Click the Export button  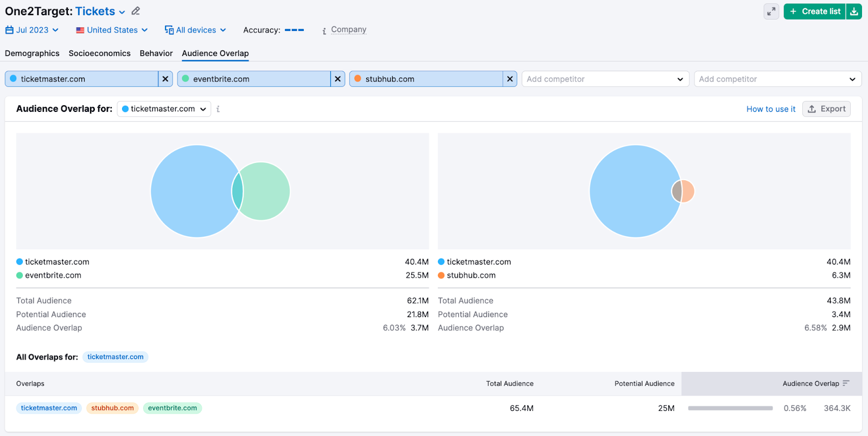[826, 109]
